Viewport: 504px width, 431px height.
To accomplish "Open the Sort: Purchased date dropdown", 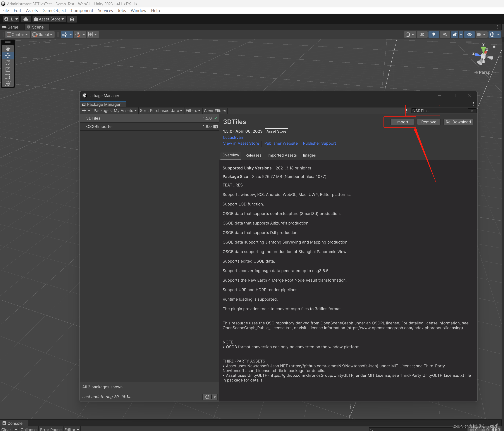I will click(161, 111).
